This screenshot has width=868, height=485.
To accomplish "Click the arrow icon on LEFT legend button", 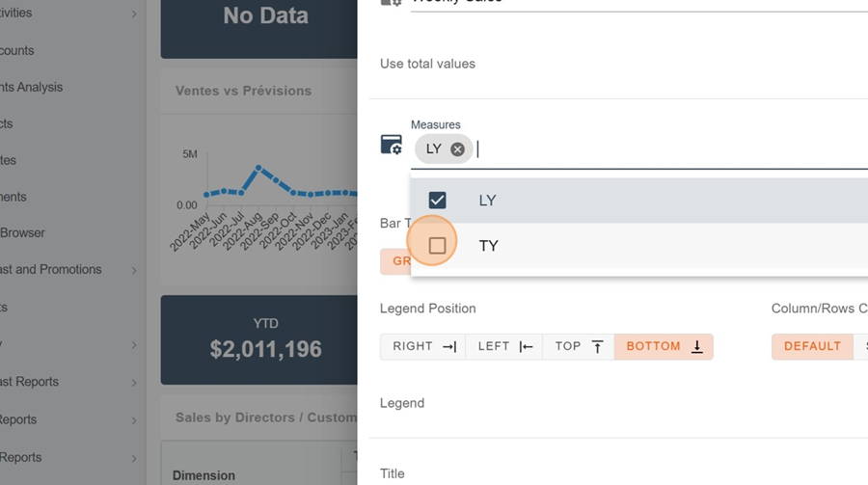I will pos(526,347).
